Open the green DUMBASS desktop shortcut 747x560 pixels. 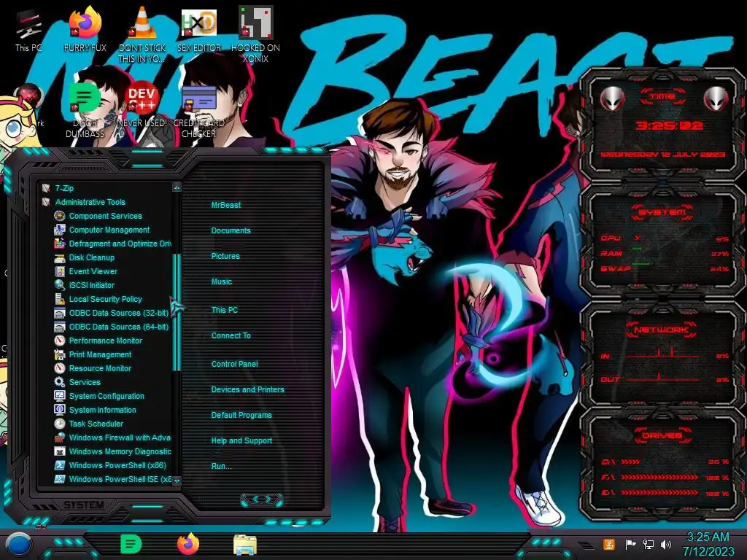point(85,111)
